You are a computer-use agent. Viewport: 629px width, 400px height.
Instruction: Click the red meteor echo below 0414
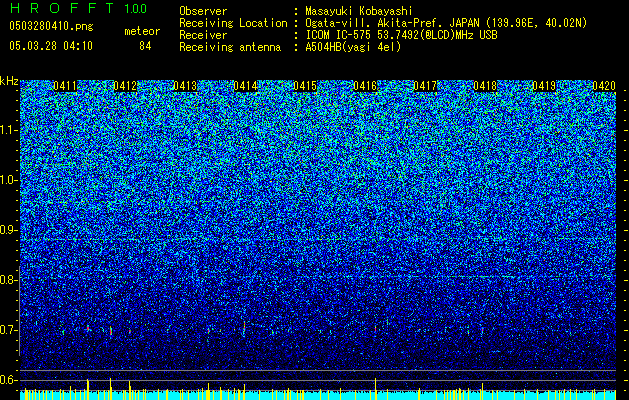point(244,327)
